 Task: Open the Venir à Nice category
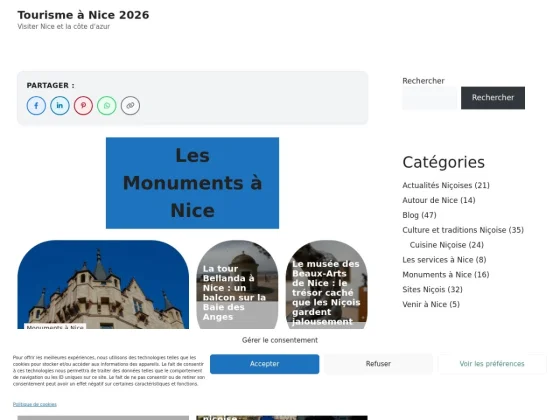click(x=425, y=305)
